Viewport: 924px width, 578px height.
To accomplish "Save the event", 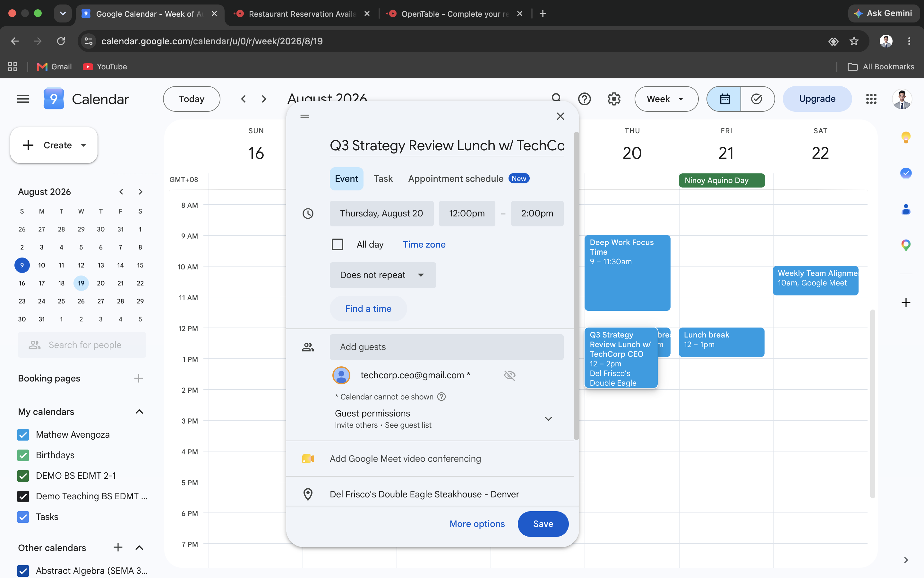I will [x=543, y=524].
